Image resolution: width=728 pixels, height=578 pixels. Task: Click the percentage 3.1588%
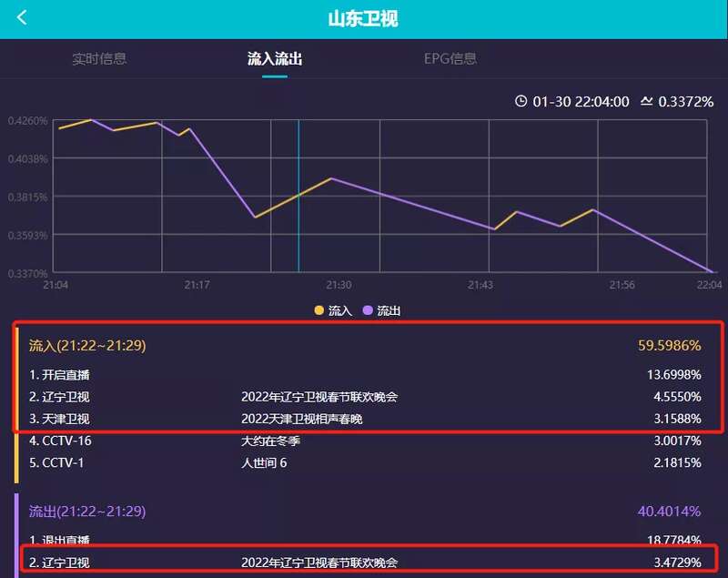(x=677, y=419)
